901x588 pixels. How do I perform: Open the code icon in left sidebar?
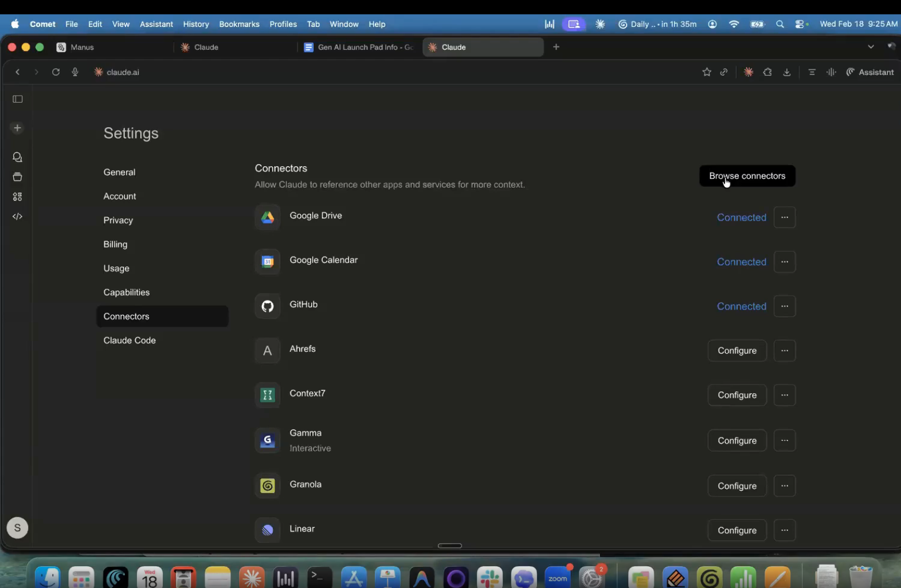coord(18,217)
